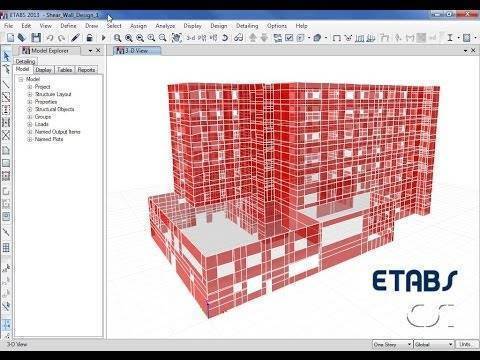Viewport: 480px width, 360px height.
Task: Open the One Story dropdown
Action: pyautogui.click(x=392, y=344)
